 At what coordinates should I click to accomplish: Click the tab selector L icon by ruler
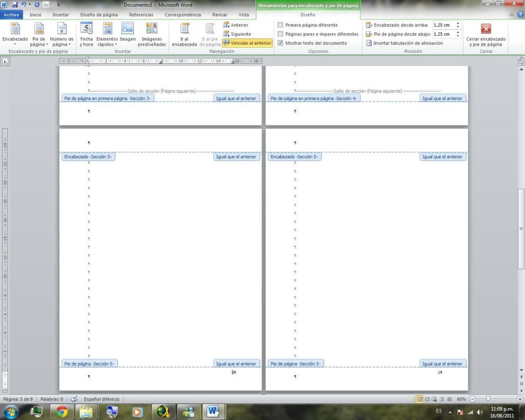5,61
